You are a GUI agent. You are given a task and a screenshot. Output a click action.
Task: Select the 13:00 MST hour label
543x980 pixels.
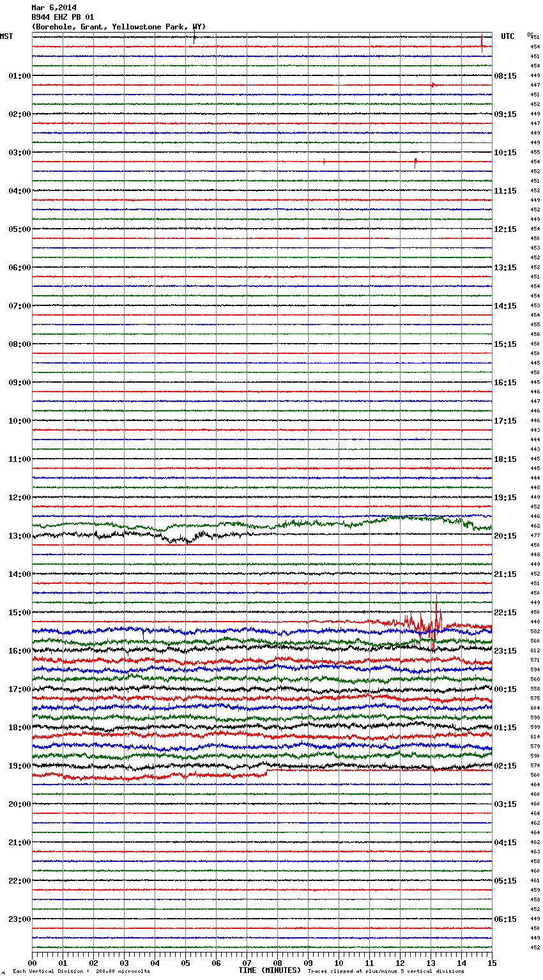[x=19, y=536]
